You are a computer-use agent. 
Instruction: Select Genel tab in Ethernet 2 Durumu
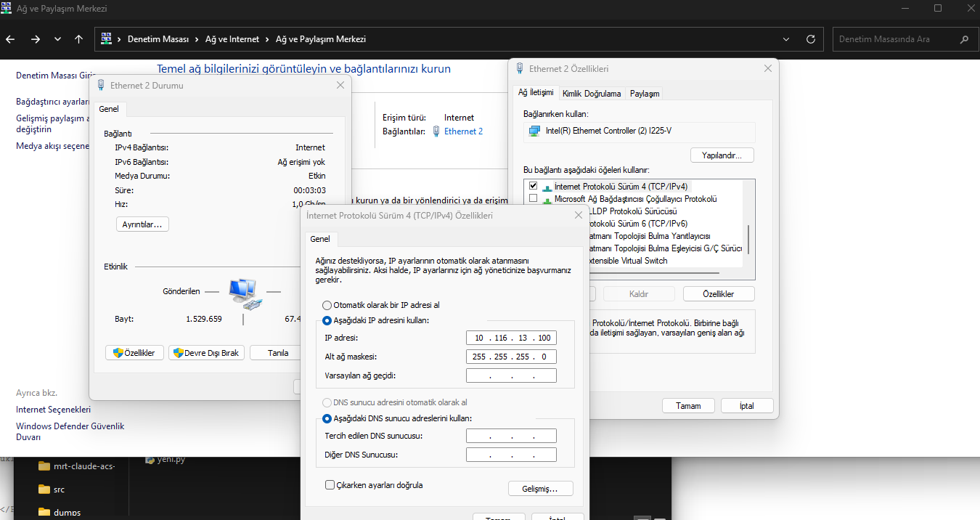(x=109, y=109)
